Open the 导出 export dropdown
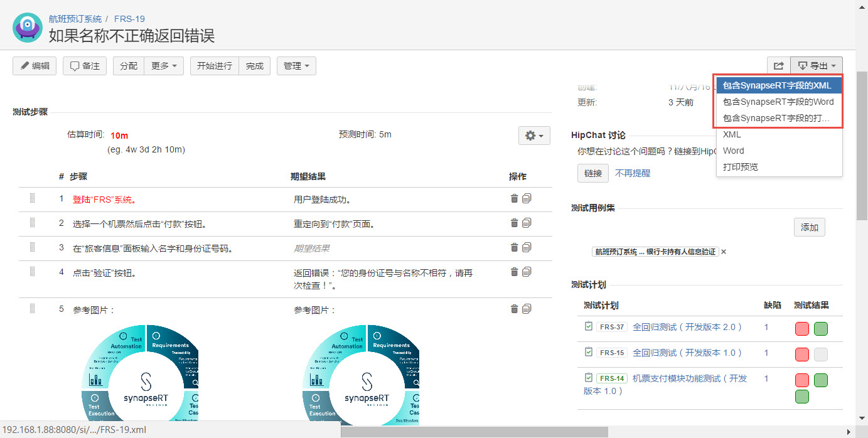868x438 pixels. click(x=817, y=66)
